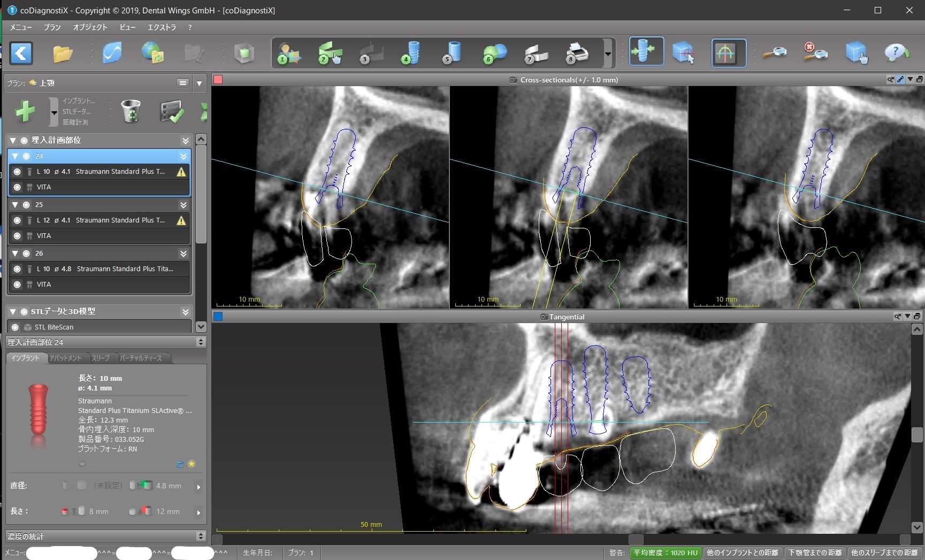Add object with the green plus icon
This screenshot has width=925, height=560.
click(25, 112)
